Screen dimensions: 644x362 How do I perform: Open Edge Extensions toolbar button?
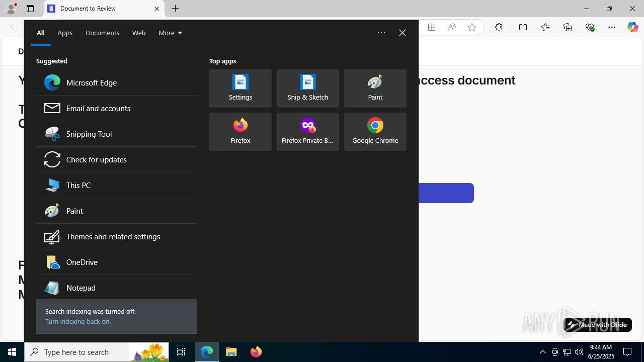coord(499,27)
